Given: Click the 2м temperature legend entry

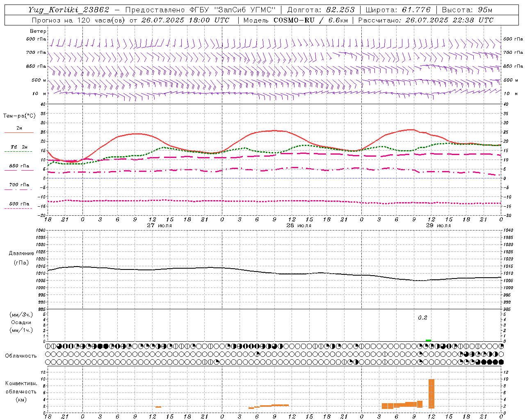Looking at the screenshot, I should [x=19, y=128].
